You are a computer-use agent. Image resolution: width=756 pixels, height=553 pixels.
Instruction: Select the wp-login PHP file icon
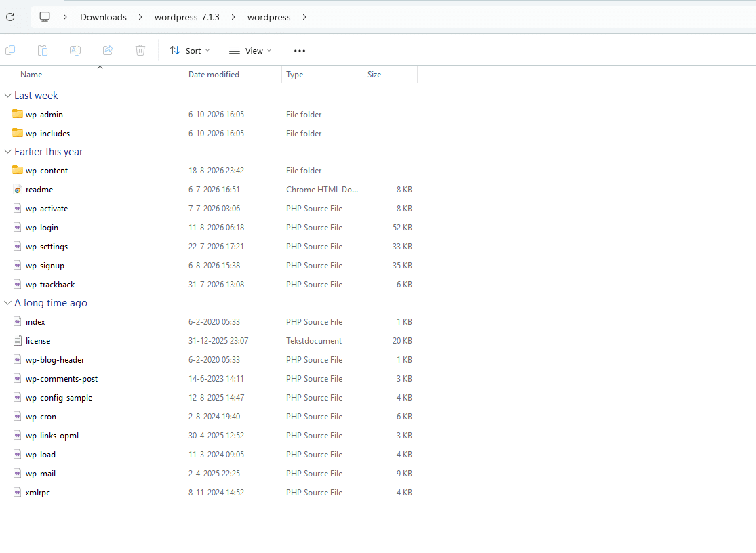click(18, 227)
